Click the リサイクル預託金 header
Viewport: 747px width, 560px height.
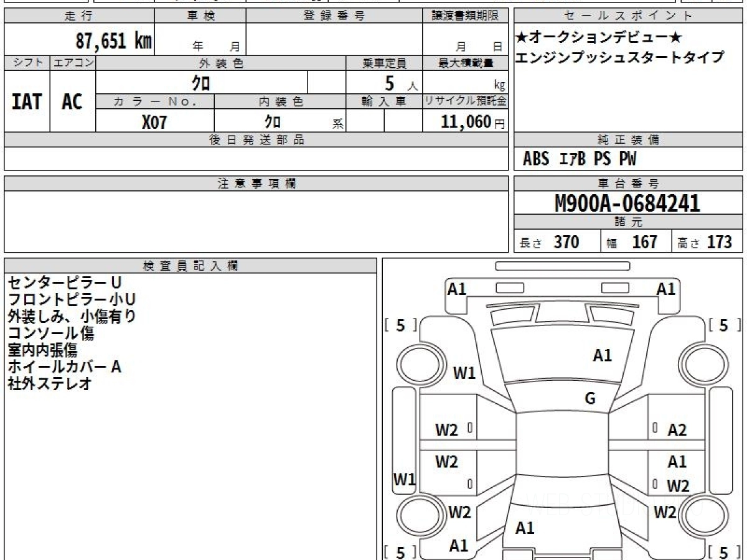(466, 101)
